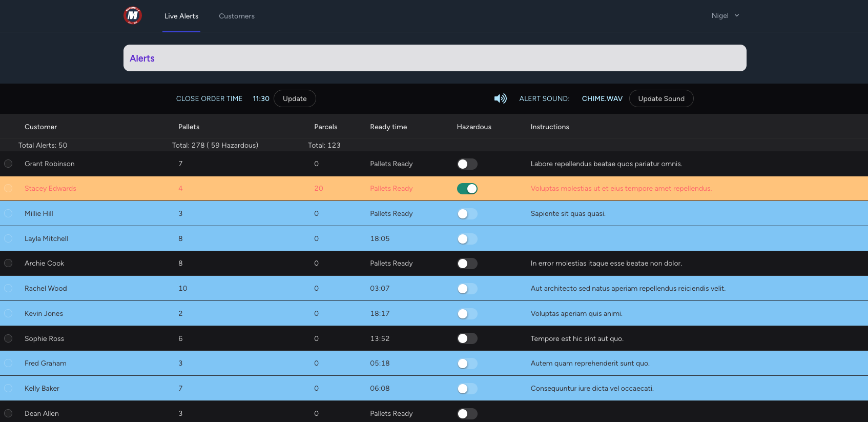Turn on hazardous switch for Rachel Wood
This screenshot has height=422, width=868.
[467, 289]
